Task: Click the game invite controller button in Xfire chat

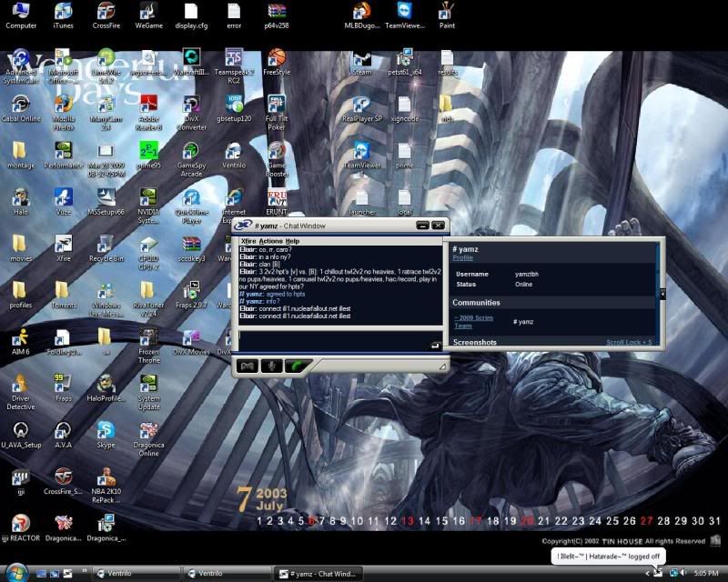Action: (247, 366)
